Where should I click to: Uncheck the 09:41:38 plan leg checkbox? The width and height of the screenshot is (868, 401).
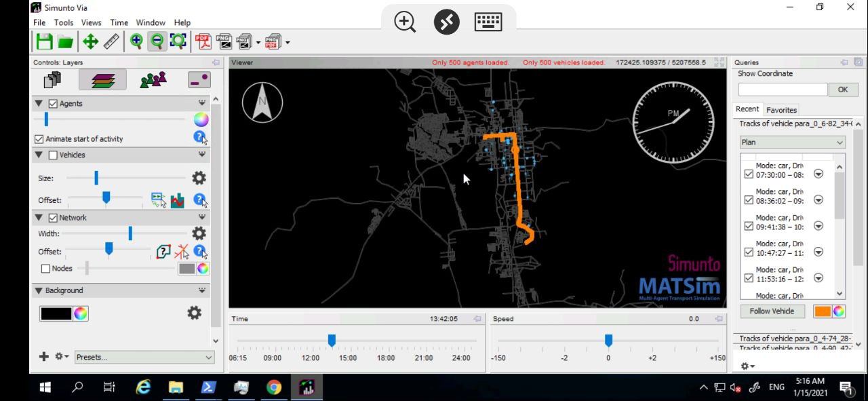(749, 226)
